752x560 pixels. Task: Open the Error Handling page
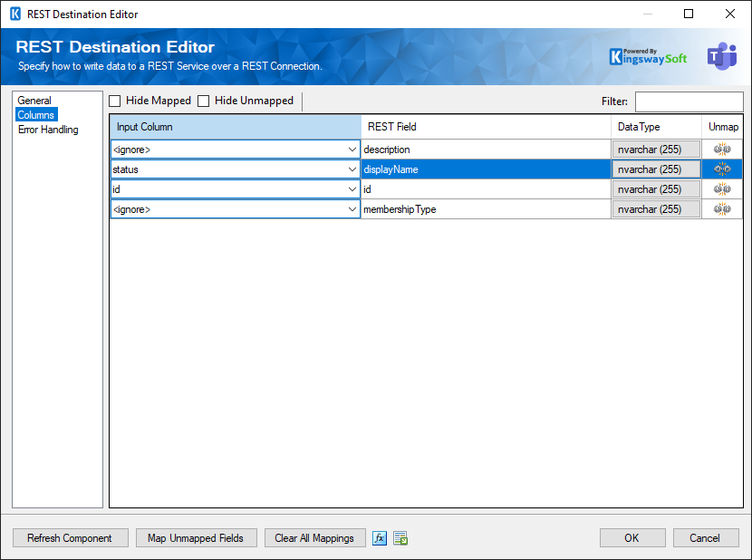pyautogui.click(x=47, y=129)
